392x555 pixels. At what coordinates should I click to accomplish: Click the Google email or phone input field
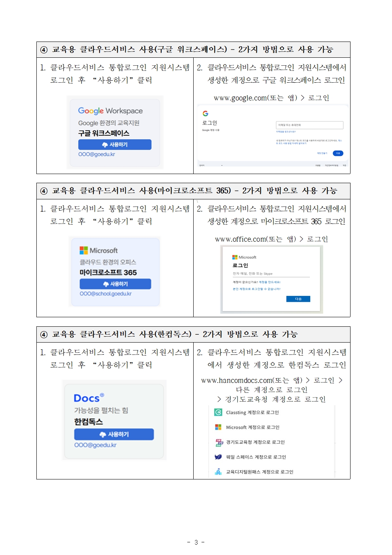point(309,125)
